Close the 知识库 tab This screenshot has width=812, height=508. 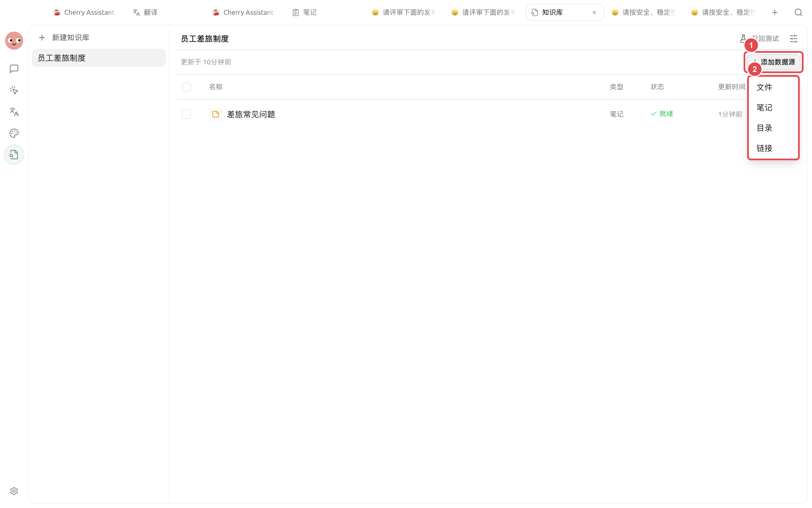(594, 12)
